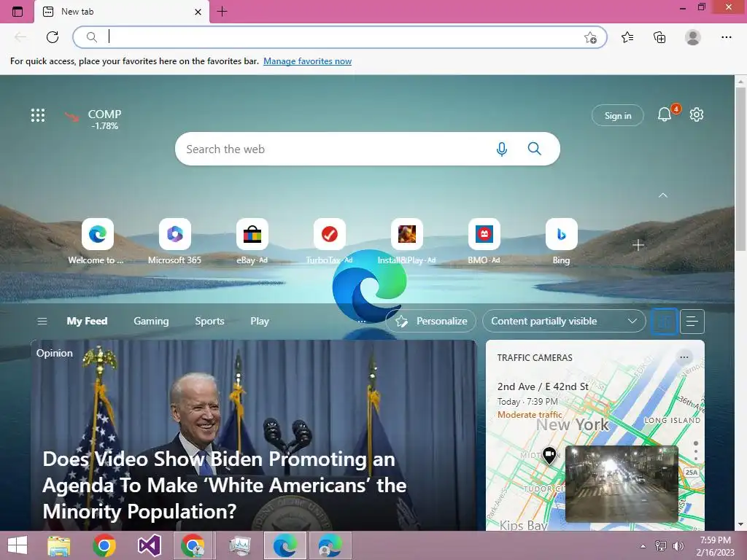
Task: Click the Personalize button
Action: (x=431, y=321)
